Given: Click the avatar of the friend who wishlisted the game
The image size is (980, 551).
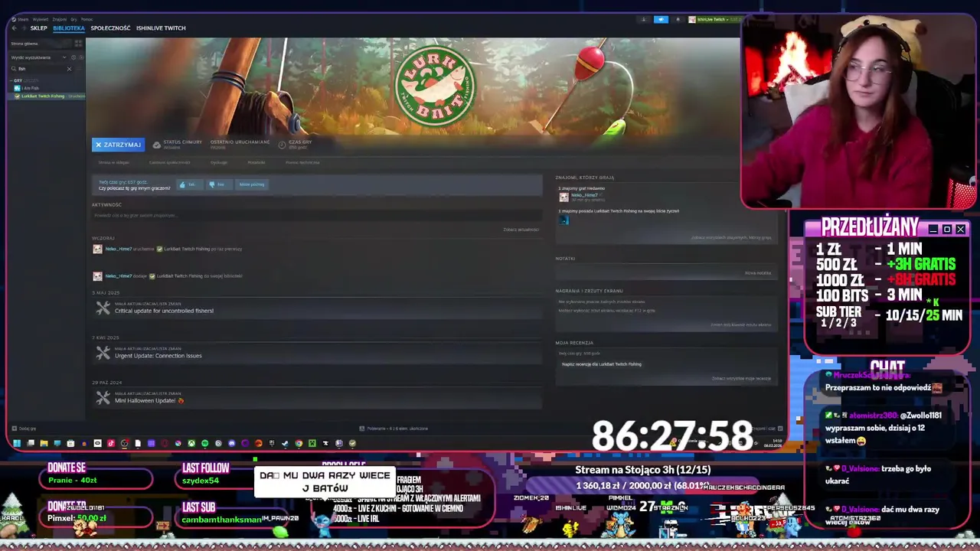Looking at the screenshot, I should tap(563, 220).
